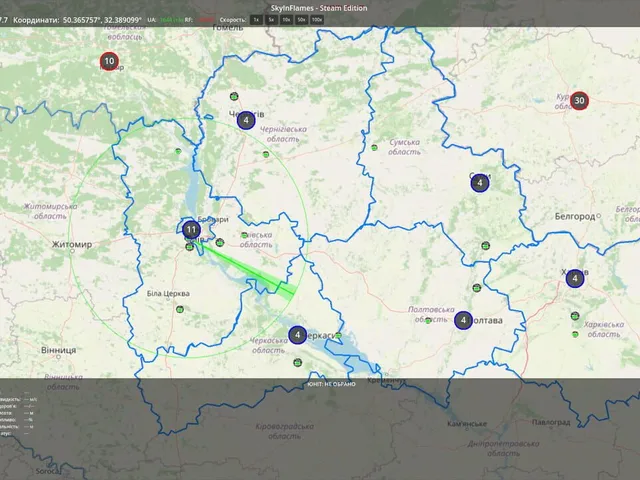Select the green unit icon below the Cherkasy cluster
Viewport: 640px width, 480px height.
pos(298,362)
